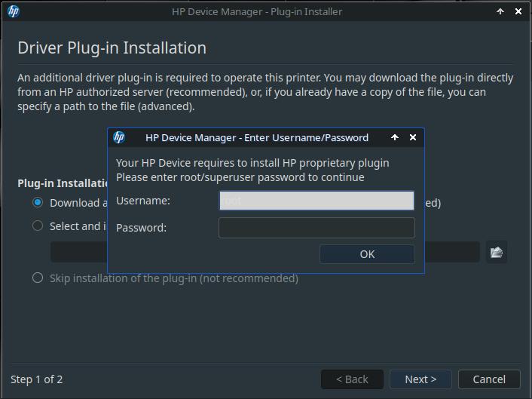The width and height of the screenshot is (532, 399).
Task: Click the 'Username:' label
Action: coord(143,201)
